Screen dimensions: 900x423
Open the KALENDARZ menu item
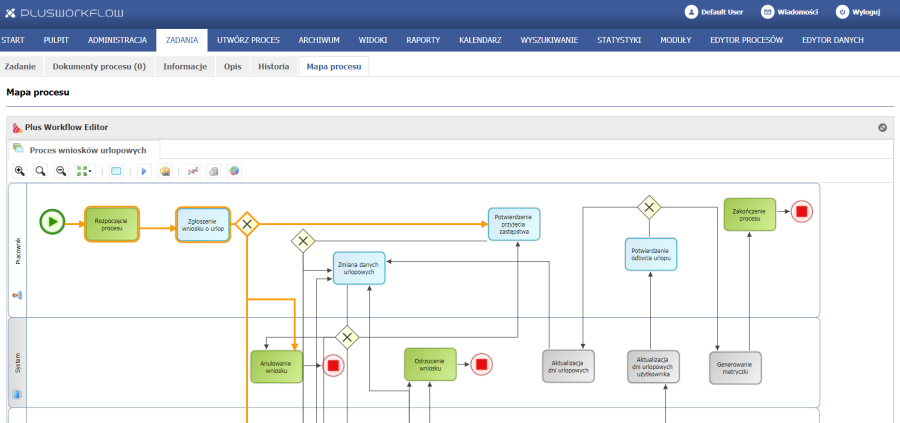click(x=480, y=40)
